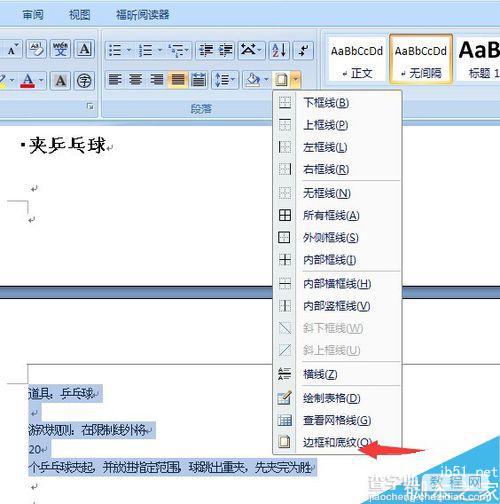Open the numbering list dropdown arrow
The height and width of the screenshot is (504, 500).
coord(160,50)
